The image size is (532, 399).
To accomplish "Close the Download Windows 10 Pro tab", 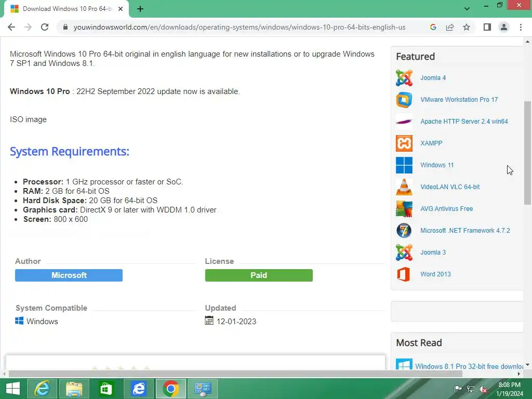I will (120, 9).
